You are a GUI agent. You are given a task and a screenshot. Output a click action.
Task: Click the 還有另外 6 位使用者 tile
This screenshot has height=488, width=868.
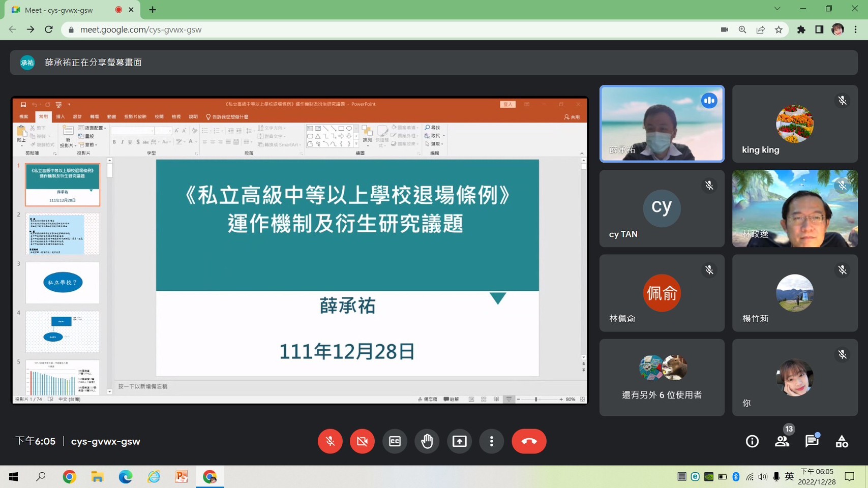point(662,378)
